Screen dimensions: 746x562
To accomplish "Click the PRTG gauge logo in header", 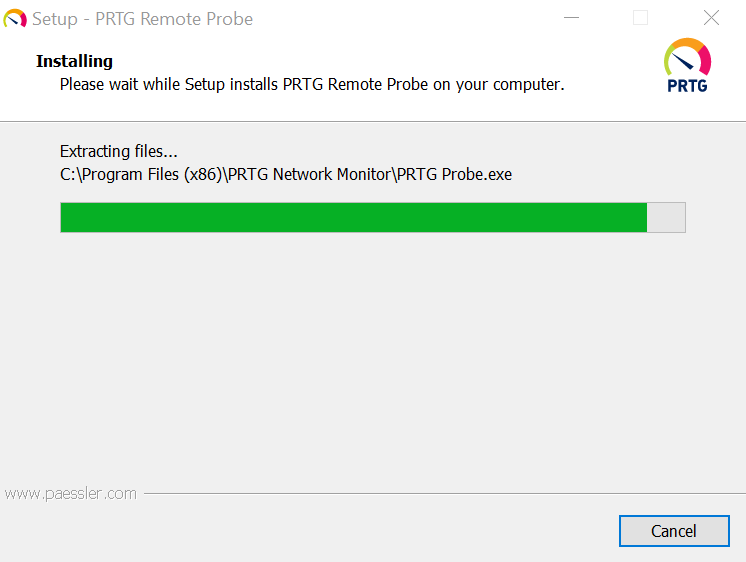I will point(687,58).
